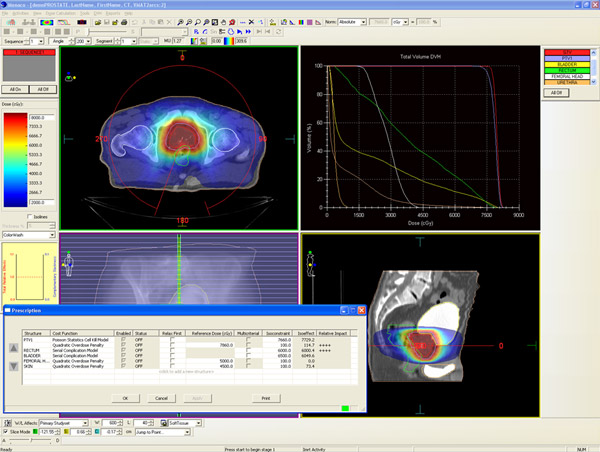
Task: Click the move-up arrow icon in Prescription dialog
Action: coord(12,346)
